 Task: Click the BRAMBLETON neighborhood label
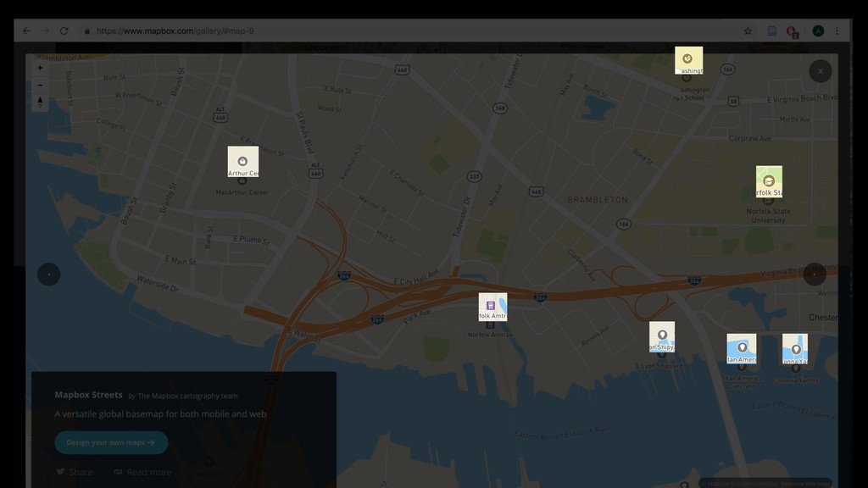(x=598, y=200)
